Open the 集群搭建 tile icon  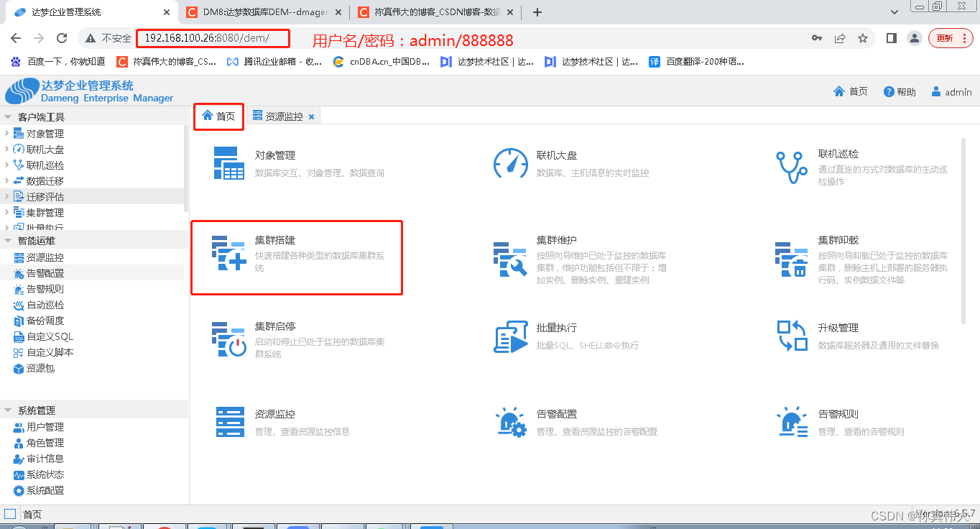pos(229,253)
